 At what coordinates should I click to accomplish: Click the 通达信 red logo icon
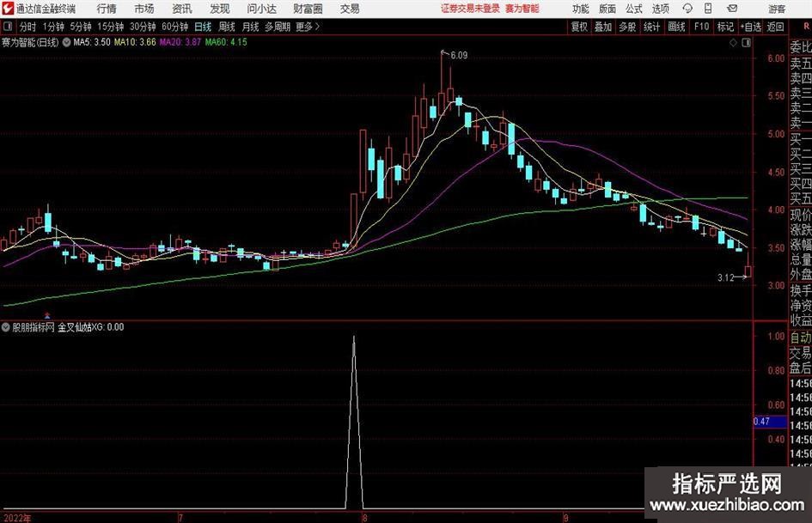[8, 9]
